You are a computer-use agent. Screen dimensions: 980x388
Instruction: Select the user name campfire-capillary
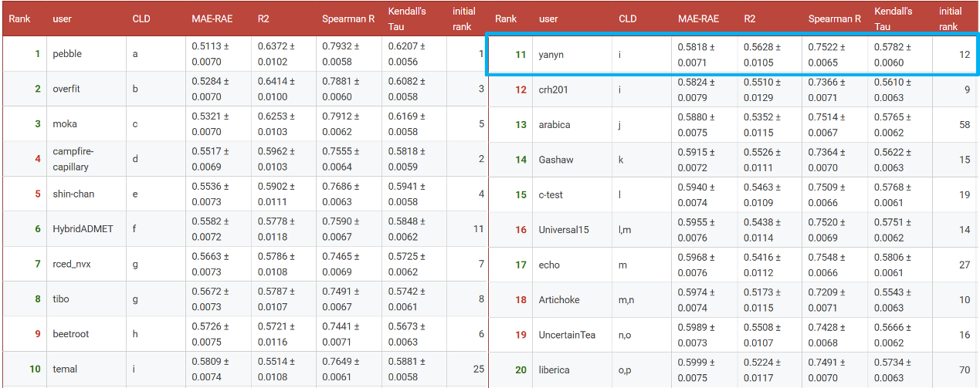(73, 159)
